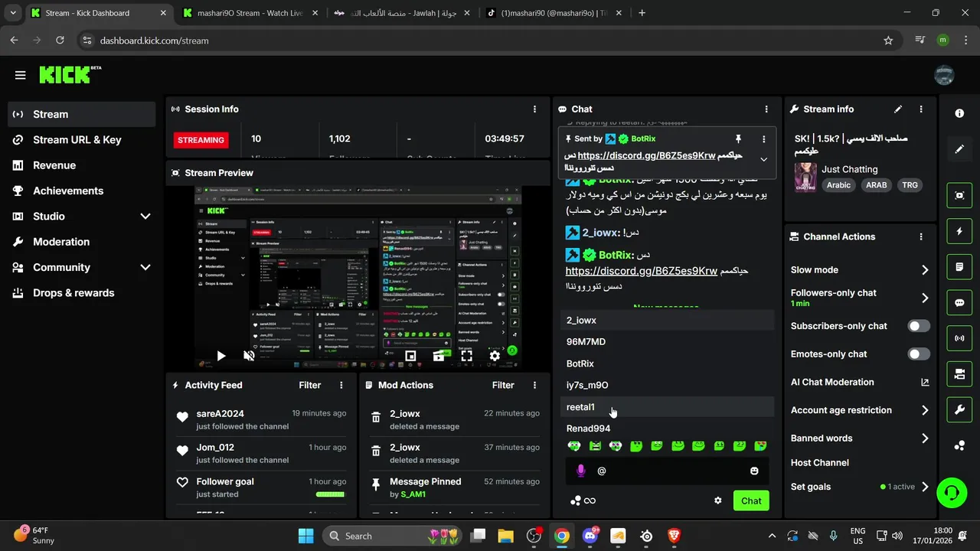Edit stream info with pencil icon
This screenshot has height=551, width=980.
pos(898,109)
